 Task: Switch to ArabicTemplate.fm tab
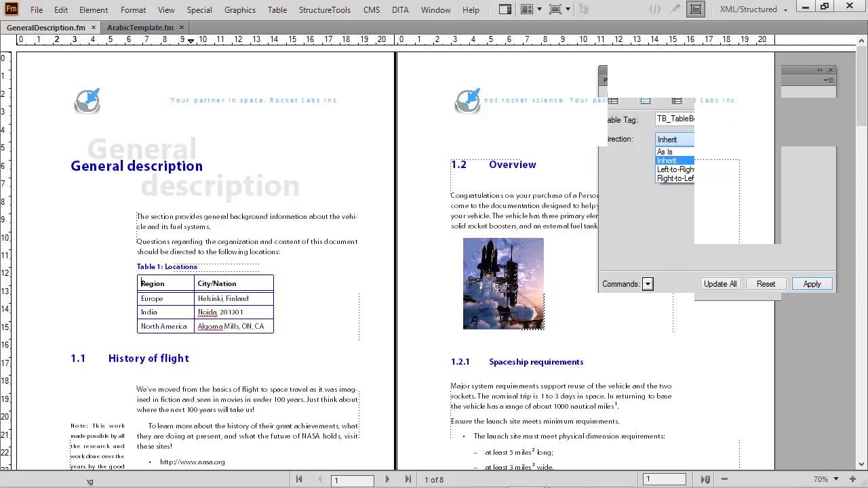click(x=140, y=28)
